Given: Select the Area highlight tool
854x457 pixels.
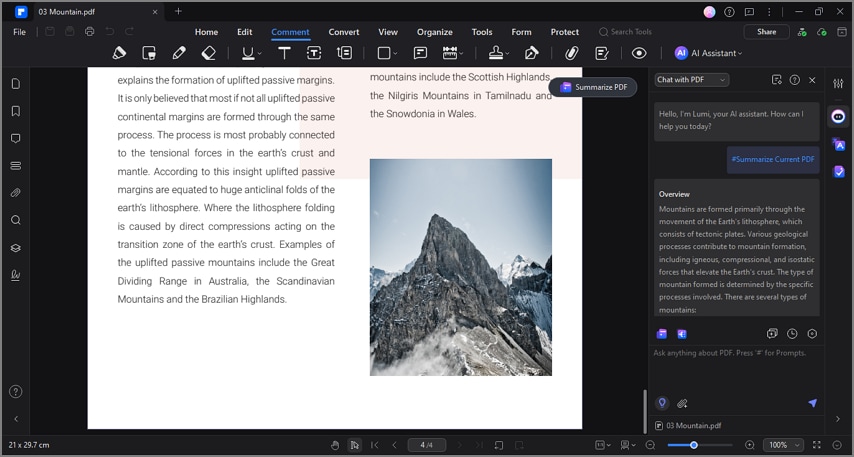Looking at the screenshot, I should (149, 53).
